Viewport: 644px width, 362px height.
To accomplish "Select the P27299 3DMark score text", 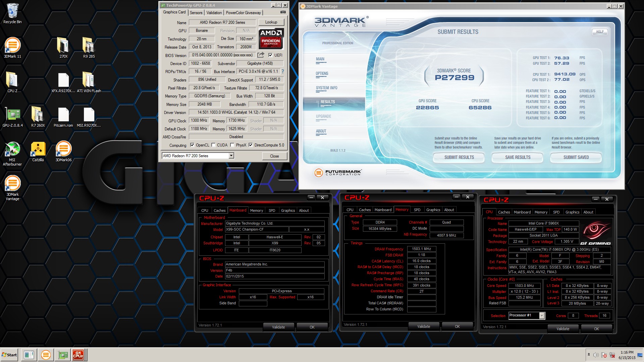I will 454,78.
